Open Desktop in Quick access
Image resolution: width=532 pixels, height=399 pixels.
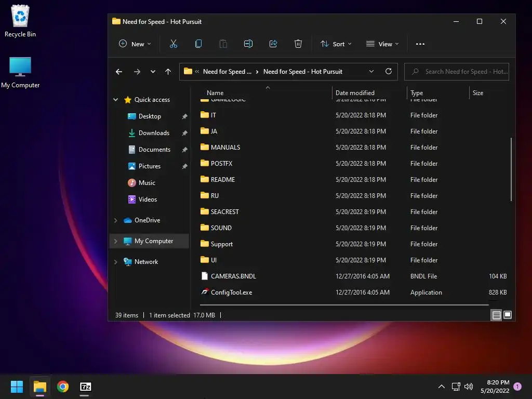coord(149,116)
